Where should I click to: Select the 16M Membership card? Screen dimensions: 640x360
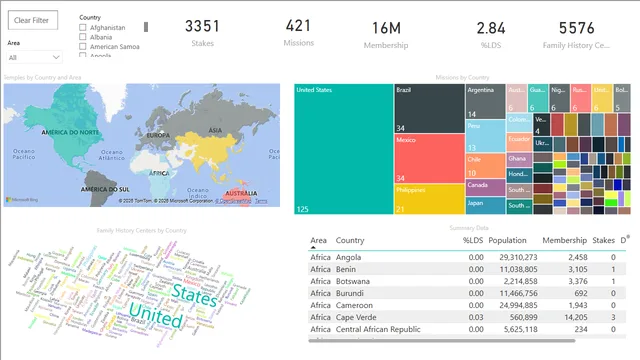(386, 35)
